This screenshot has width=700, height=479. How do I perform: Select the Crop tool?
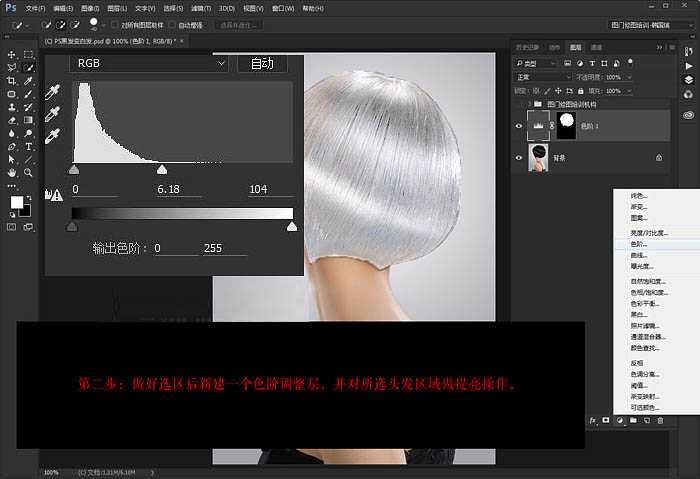[10, 81]
